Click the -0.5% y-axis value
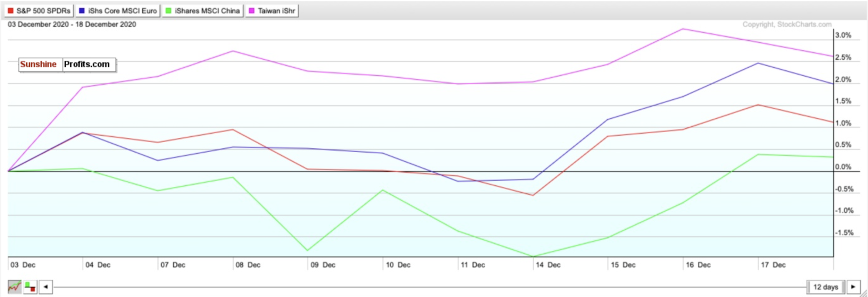Viewport: 868px width, 297px height. 844,189
